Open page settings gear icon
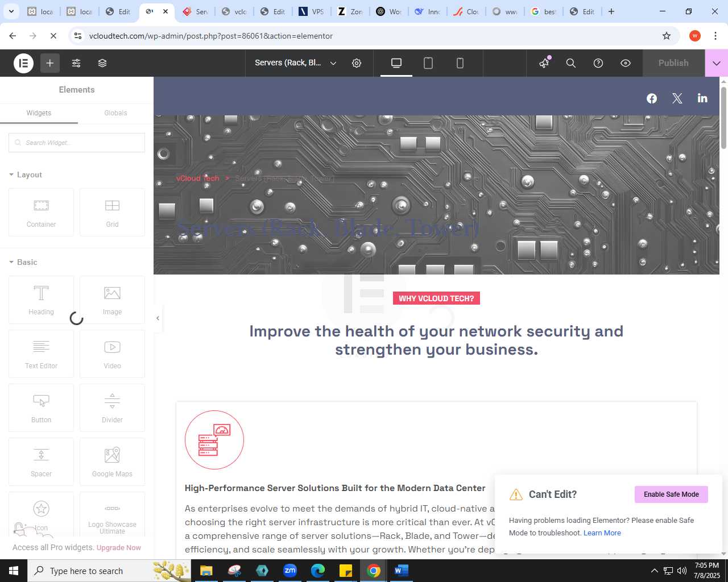This screenshot has height=582, width=728. point(357,63)
